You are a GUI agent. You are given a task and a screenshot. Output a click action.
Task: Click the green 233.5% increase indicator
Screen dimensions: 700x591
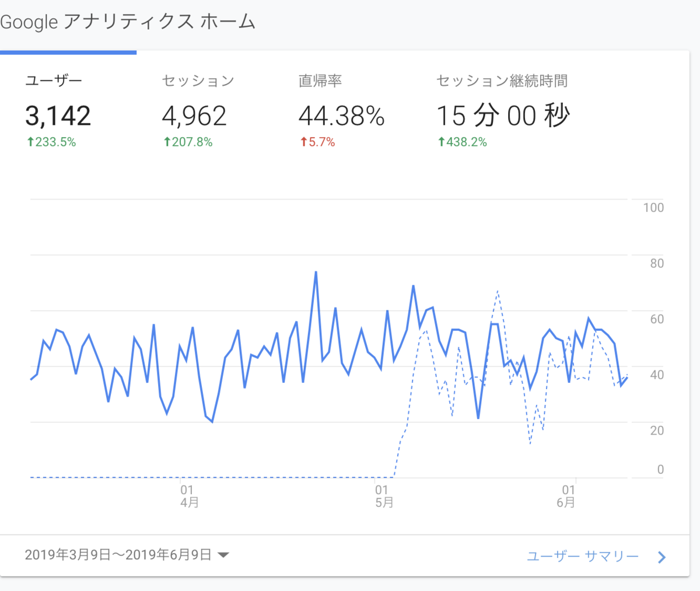pos(51,141)
